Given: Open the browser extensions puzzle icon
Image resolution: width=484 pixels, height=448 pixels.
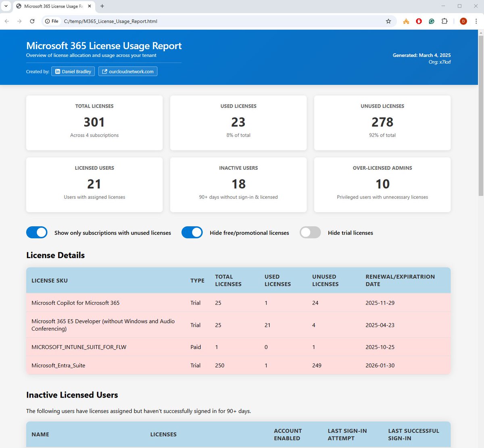Looking at the screenshot, I should point(444,21).
